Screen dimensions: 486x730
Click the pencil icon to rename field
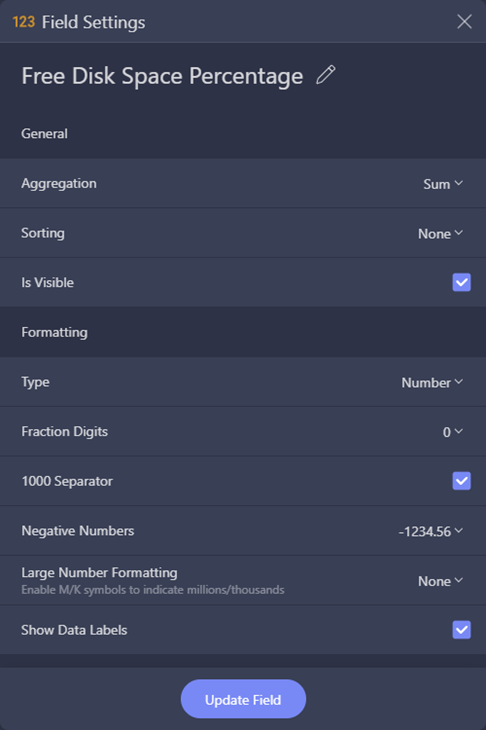coord(325,75)
